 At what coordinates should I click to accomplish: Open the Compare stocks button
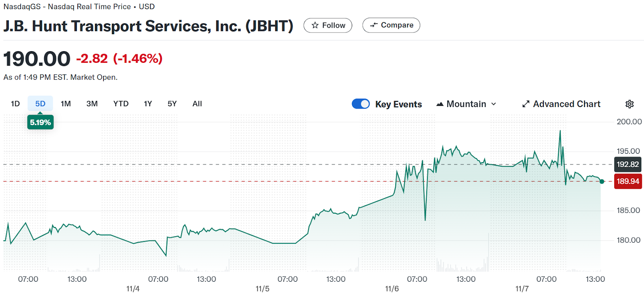(391, 25)
